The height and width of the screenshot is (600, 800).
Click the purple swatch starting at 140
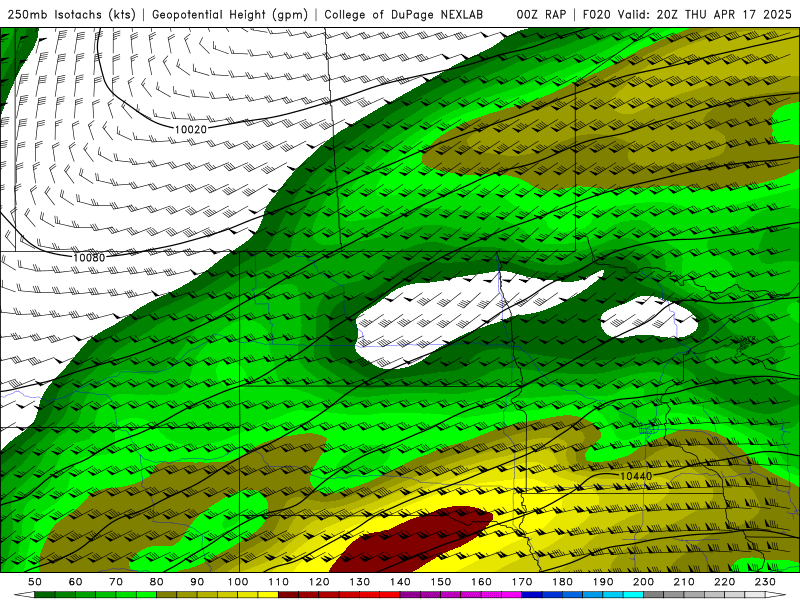tap(410, 595)
